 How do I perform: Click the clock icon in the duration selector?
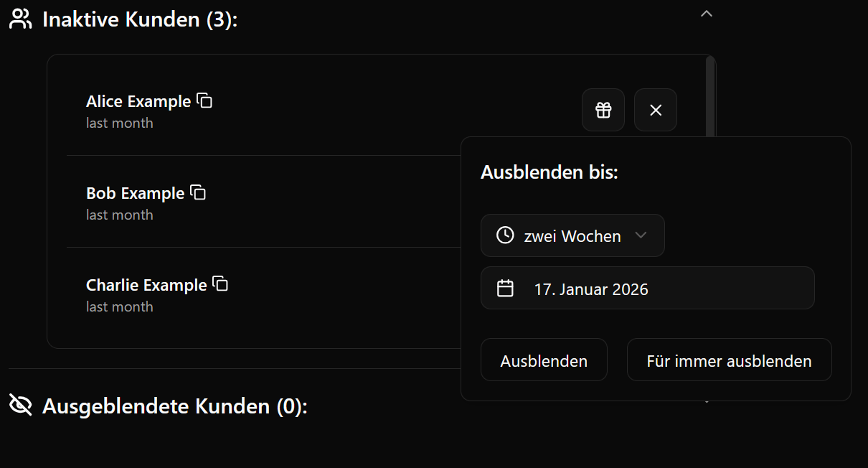(505, 235)
